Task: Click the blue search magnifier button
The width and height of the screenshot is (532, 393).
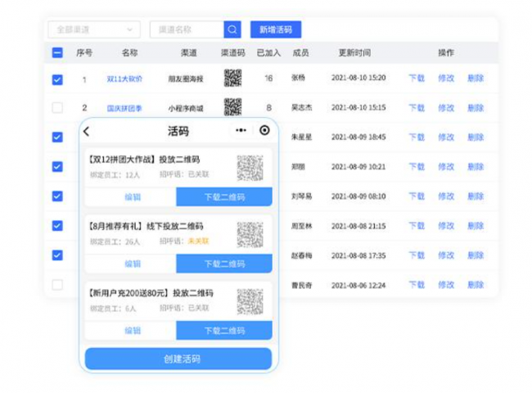Action: 232,29
